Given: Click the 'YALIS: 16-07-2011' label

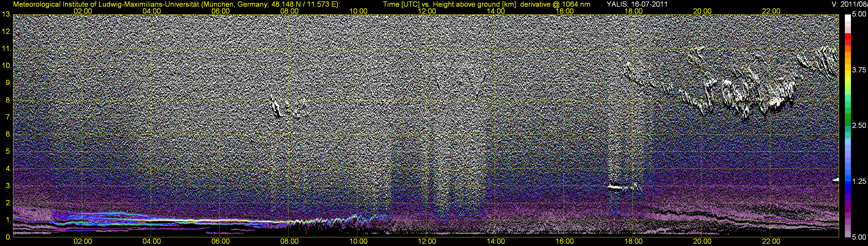Looking at the screenshot, I should click(637, 4).
